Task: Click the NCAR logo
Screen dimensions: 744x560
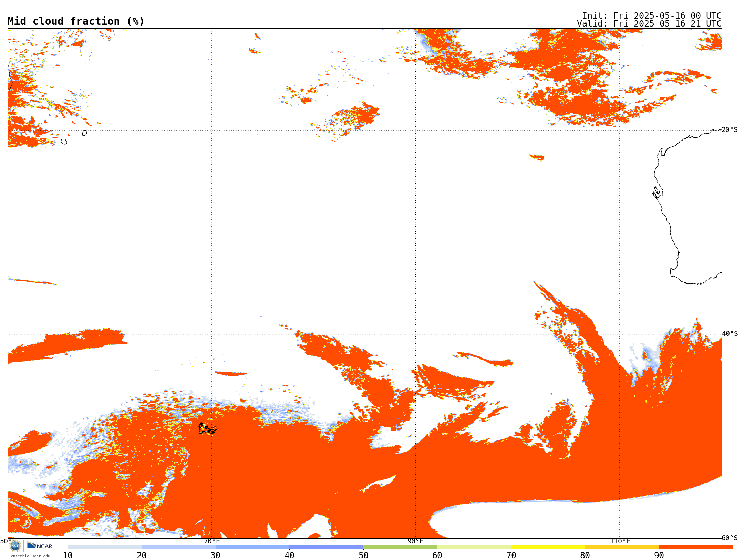Action: coord(40,546)
